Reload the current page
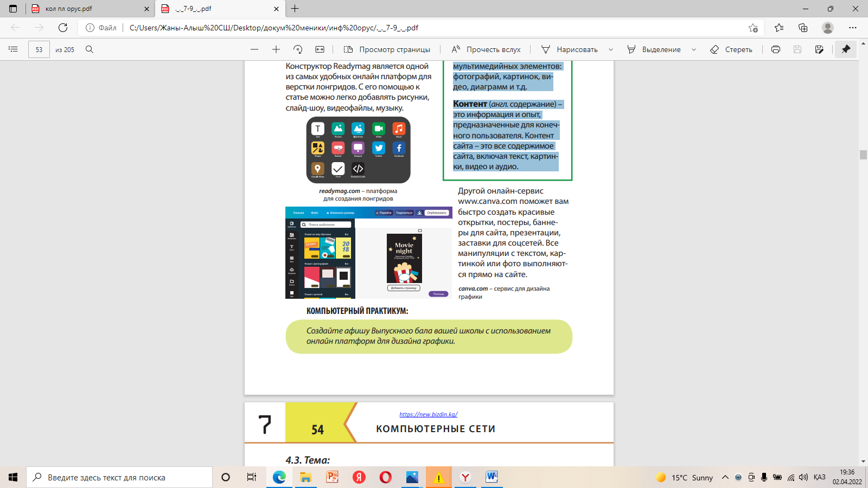 click(x=63, y=28)
